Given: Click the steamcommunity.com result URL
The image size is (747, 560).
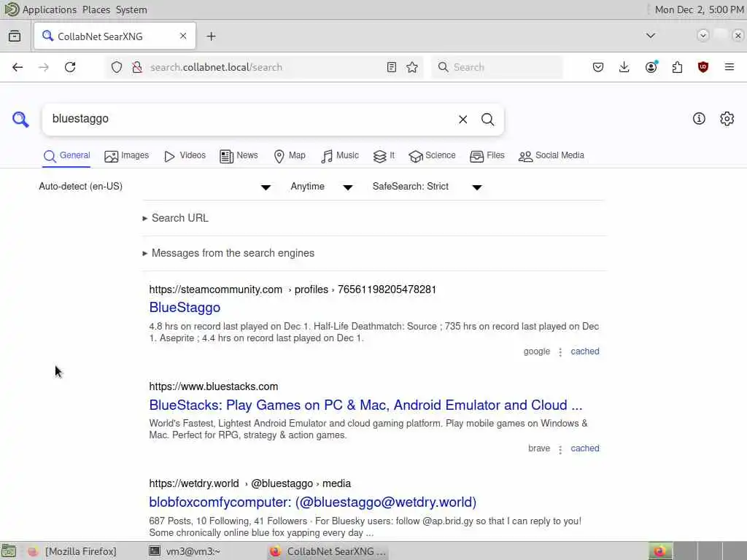Looking at the screenshot, I should pyautogui.click(x=293, y=289).
